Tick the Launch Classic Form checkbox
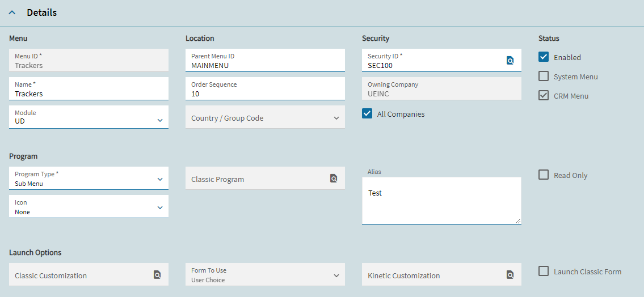Viewport: 644px width, 297px height. [x=544, y=271]
